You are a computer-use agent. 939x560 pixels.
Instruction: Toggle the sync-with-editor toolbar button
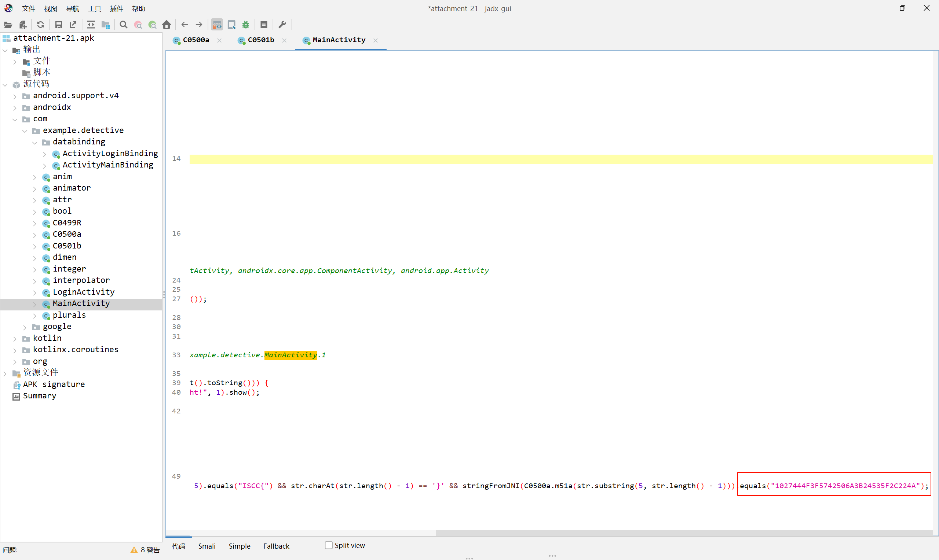click(91, 25)
